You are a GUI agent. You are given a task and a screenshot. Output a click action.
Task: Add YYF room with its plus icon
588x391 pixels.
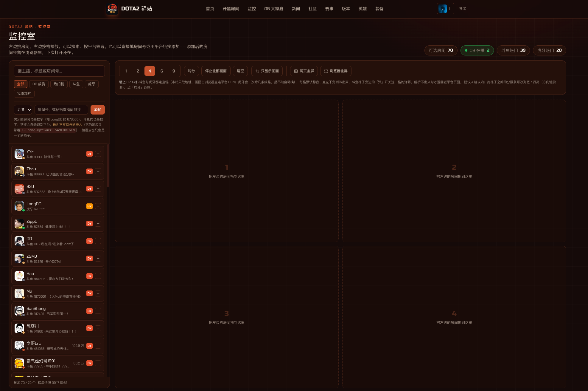(98, 154)
